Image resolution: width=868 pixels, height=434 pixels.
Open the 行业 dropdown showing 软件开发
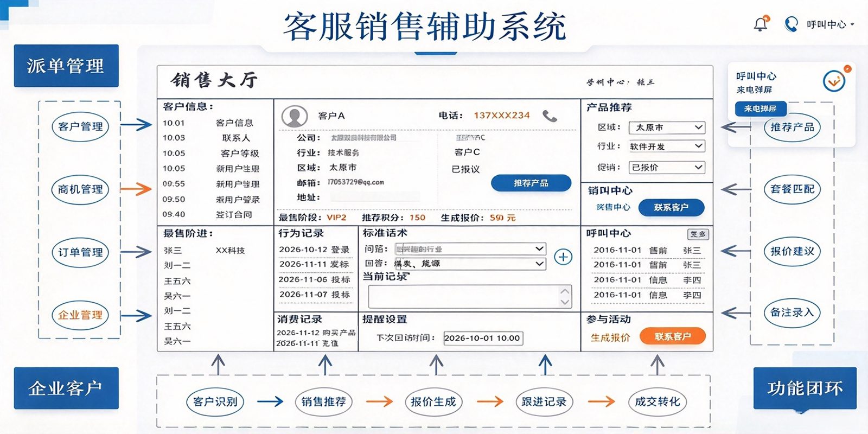[667, 146]
